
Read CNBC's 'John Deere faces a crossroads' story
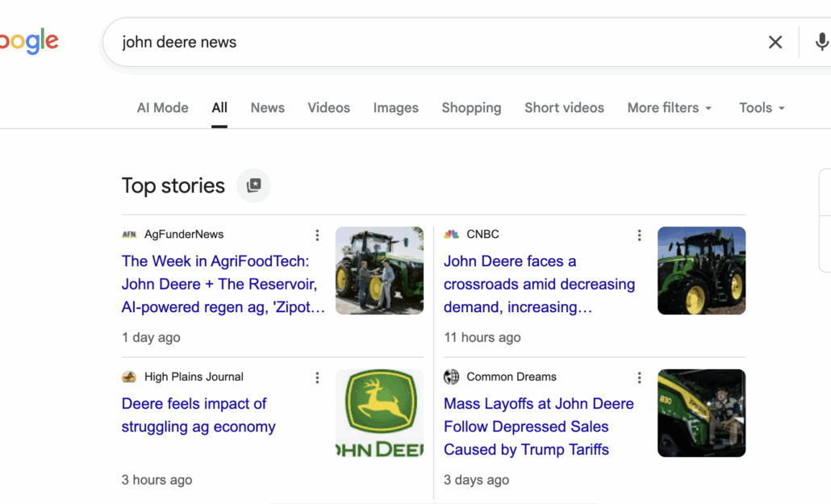(x=538, y=284)
